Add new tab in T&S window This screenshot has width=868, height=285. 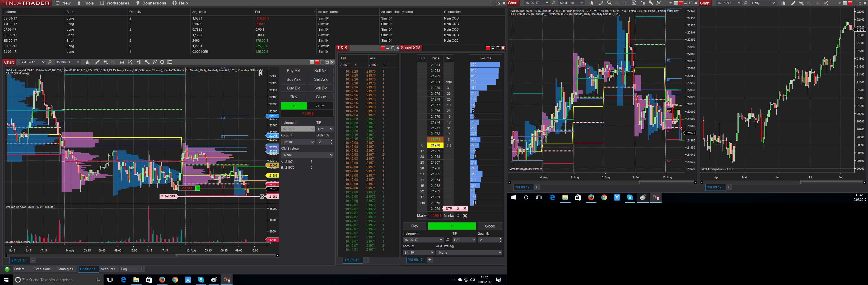coord(366,260)
